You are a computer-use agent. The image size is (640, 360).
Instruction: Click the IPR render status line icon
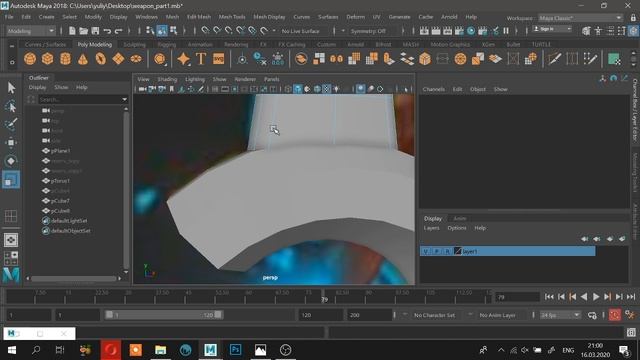447,31
